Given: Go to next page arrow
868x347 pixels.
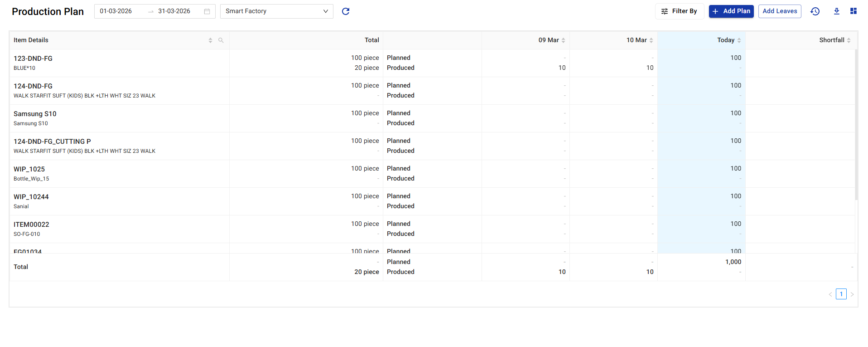Looking at the screenshot, I should tap(852, 294).
